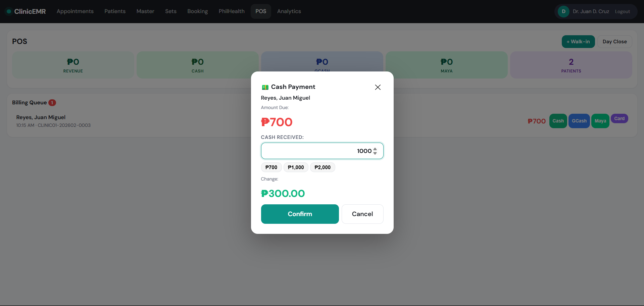The height and width of the screenshot is (306, 644).
Task: Pick the ₱2,000 quick amount chip
Action: [x=322, y=167]
